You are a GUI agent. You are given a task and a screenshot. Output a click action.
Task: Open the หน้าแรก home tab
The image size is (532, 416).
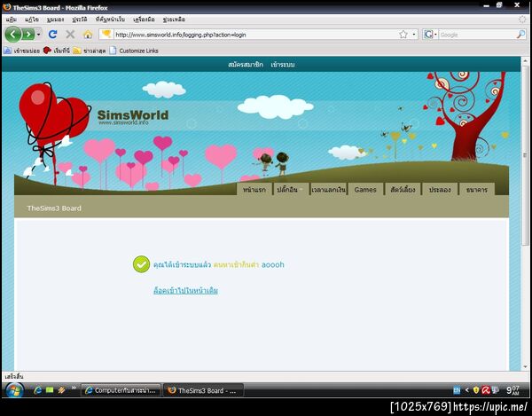point(254,189)
